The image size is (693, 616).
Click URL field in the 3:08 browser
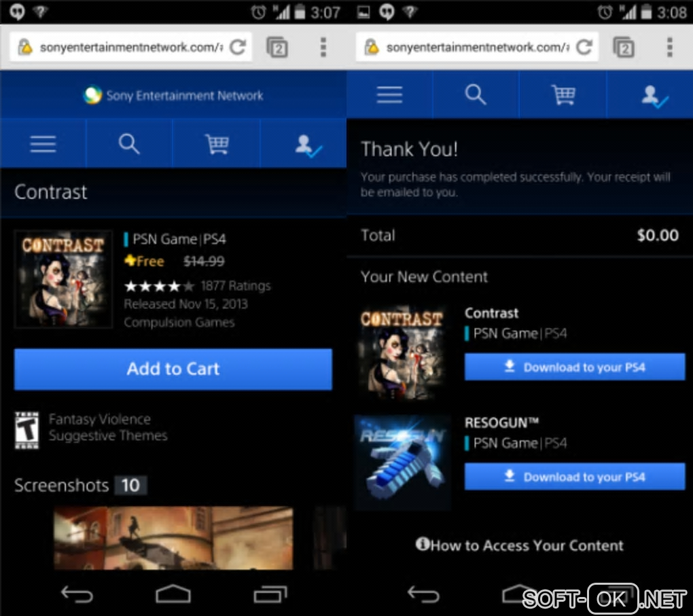[478, 47]
